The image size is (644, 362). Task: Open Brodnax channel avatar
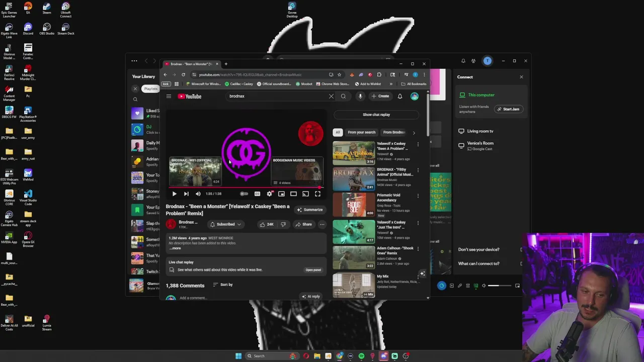coord(171,224)
